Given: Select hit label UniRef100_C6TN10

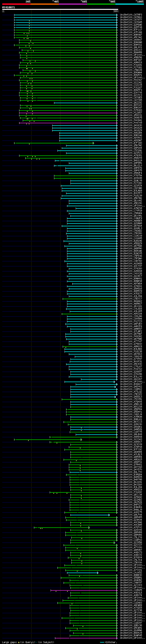Looking at the screenshot, I should (131, 17).
